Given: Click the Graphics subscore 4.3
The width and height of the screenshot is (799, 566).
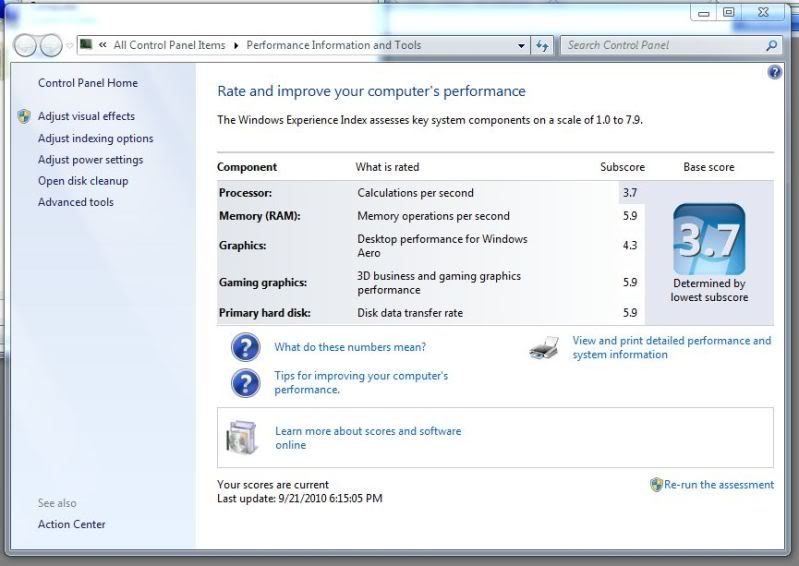Looking at the screenshot, I should coord(630,246).
